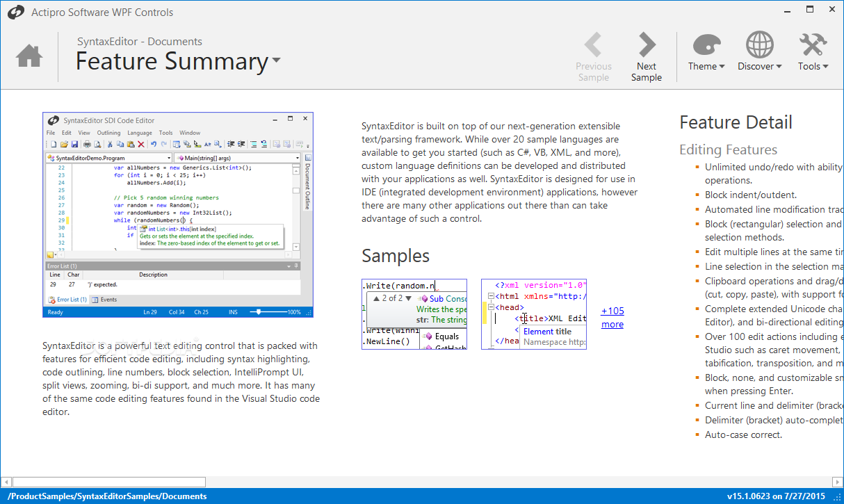Click the 'Current line and delimiter' bullet
Image resolution: width=844 pixels, height=504 pixels.
774,406
